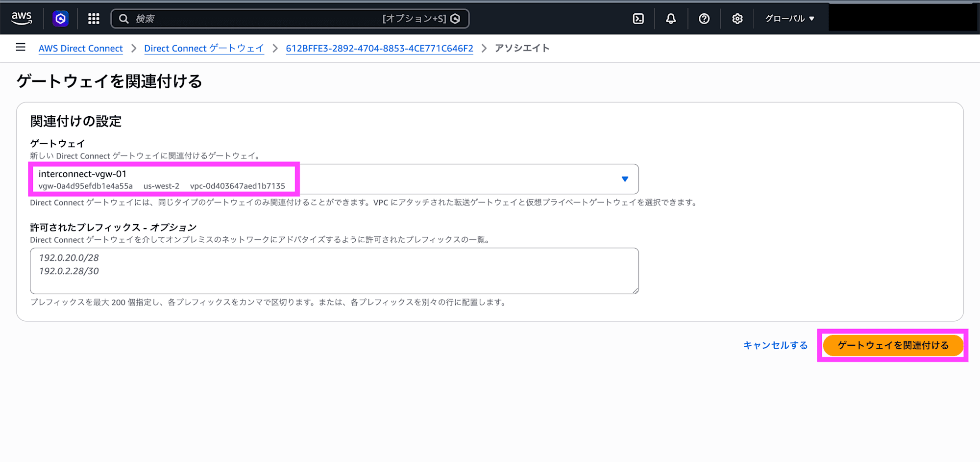Select the interconnect-vgw-01 gateway entry
The image size is (980, 462).
tap(164, 179)
